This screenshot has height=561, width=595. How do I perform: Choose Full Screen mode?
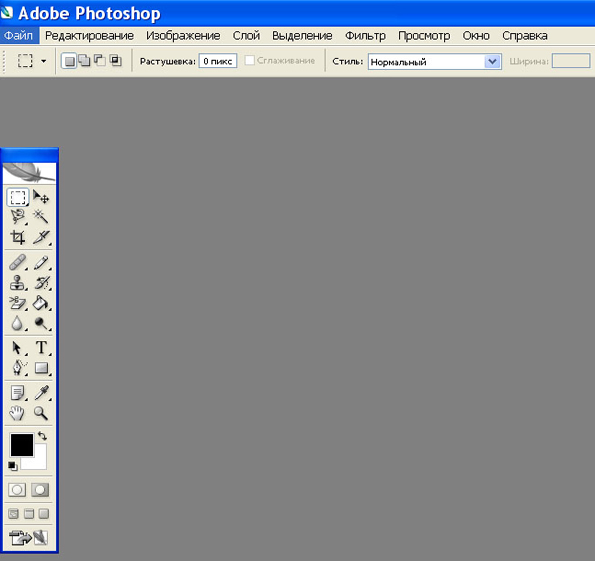click(44, 514)
